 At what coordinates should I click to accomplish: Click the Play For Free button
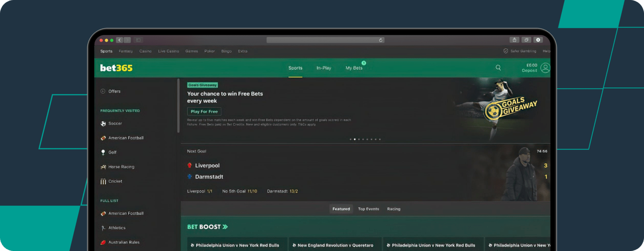coord(204,111)
